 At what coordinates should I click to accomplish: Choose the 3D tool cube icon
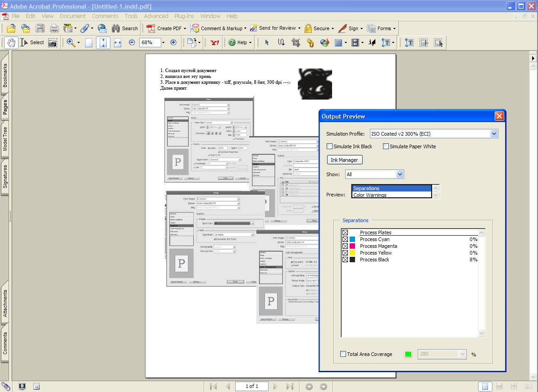324,42
